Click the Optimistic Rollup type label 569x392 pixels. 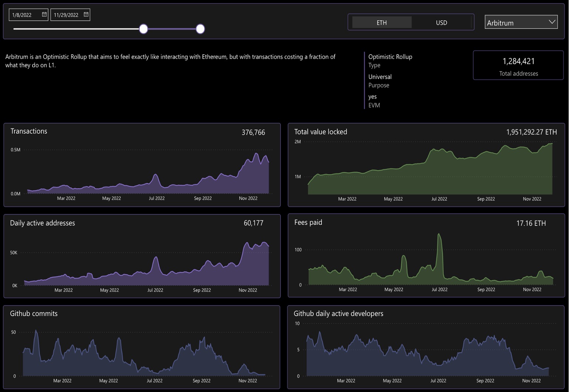tap(390, 56)
